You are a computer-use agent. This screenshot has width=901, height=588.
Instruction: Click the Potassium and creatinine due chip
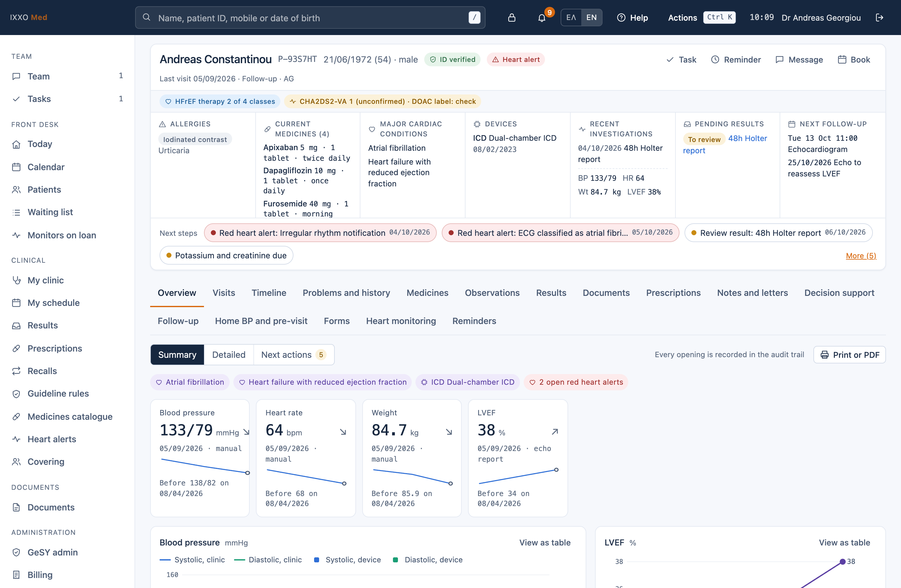[x=227, y=256]
